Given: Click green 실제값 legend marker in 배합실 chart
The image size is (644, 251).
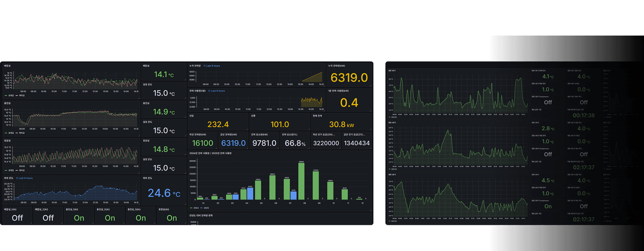Looking at the screenshot, I should click(x=6, y=96).
